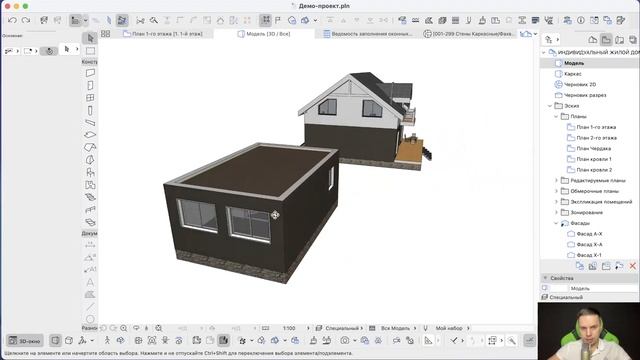Collapse the Свойства panel header
Viewport: 640px width, 360px height.
click(x=589, y=278)
